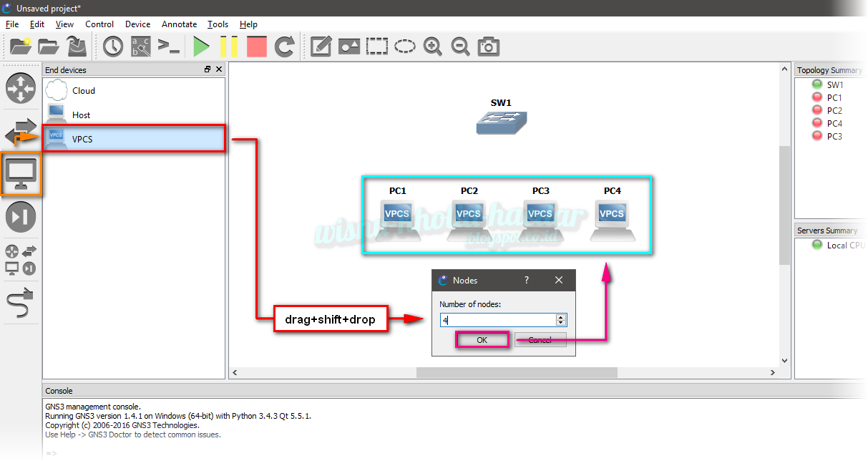Select the Draw a rectangle tool
Viewport: 868px width, 461px height.
(376, 47)
